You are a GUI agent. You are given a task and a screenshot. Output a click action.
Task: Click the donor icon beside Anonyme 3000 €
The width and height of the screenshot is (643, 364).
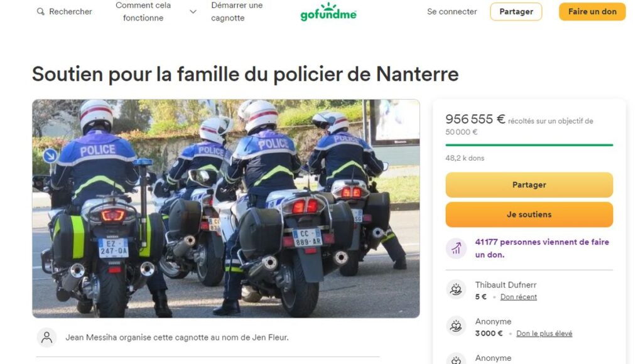(456, 326)
